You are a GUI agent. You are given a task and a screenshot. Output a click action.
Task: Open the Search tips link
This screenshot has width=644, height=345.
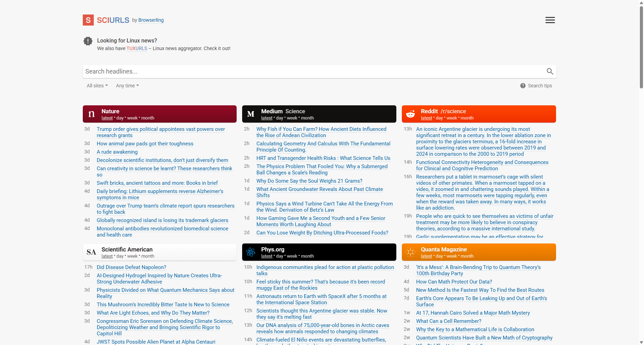pos(540,86)
